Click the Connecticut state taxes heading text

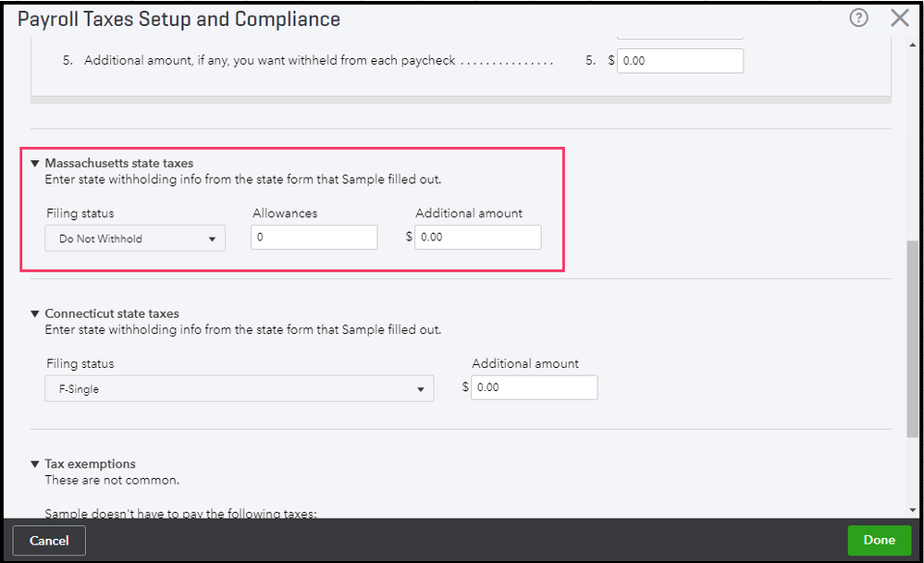click(112, 314)
